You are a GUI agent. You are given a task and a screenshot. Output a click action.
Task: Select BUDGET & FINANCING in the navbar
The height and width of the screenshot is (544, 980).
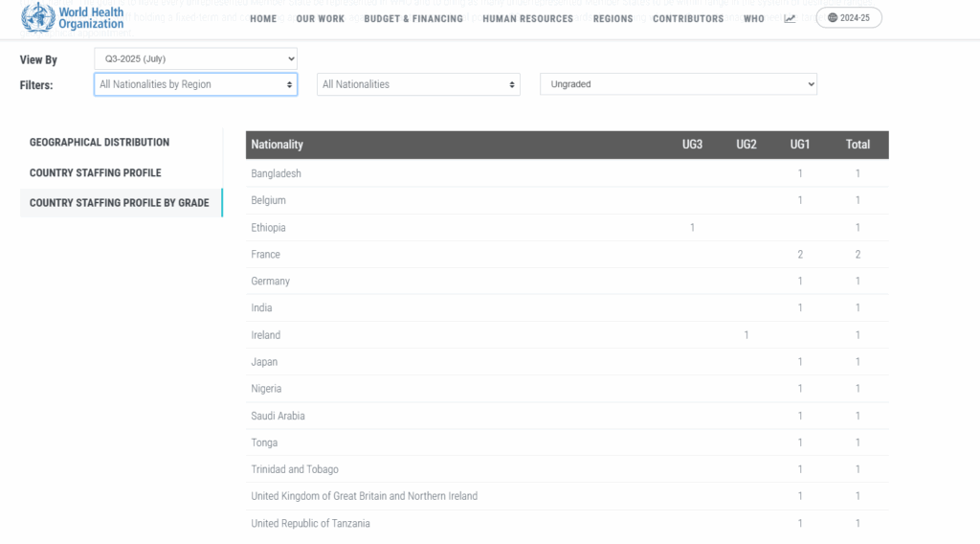(x=413, y=19)
